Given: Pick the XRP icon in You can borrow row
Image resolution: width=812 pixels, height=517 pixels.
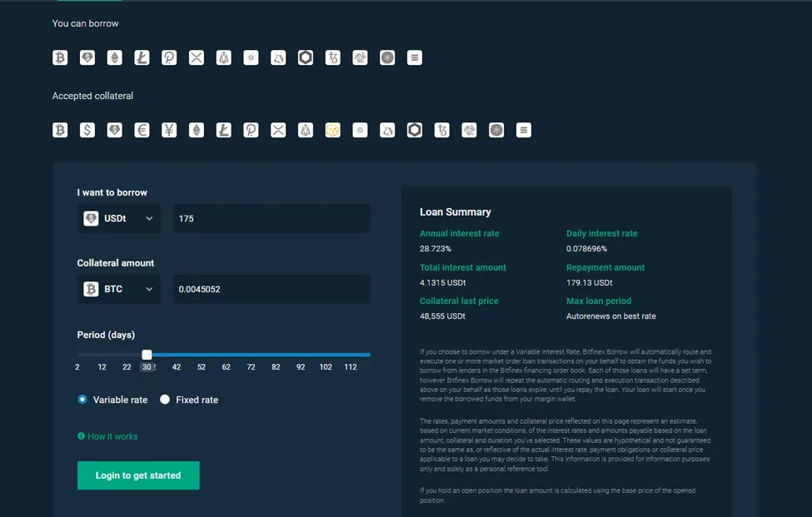Looking at the screenshot, I should (197, 57).
